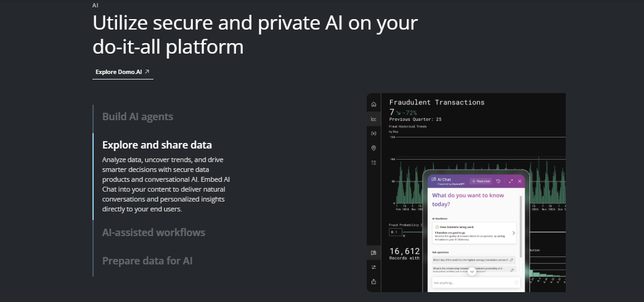The width and height of the screenshot is (644, 302).
Task: Select the Explore and share data tab
Action: (x=157, y=145)
